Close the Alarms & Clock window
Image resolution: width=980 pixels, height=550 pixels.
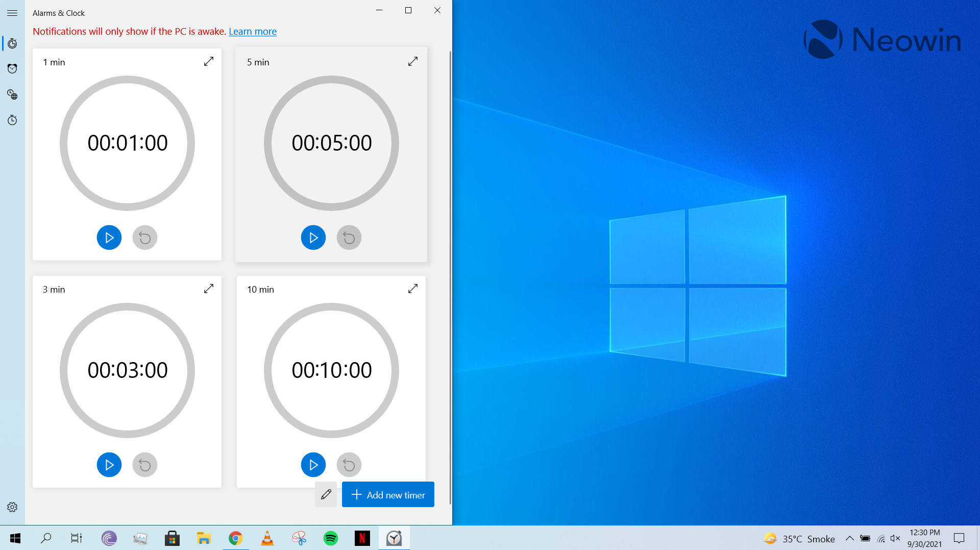(437, 10)
